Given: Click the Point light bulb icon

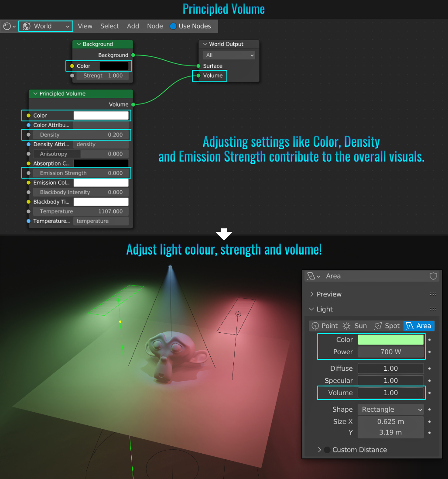Looking at the screenshot, I should 315,326.
